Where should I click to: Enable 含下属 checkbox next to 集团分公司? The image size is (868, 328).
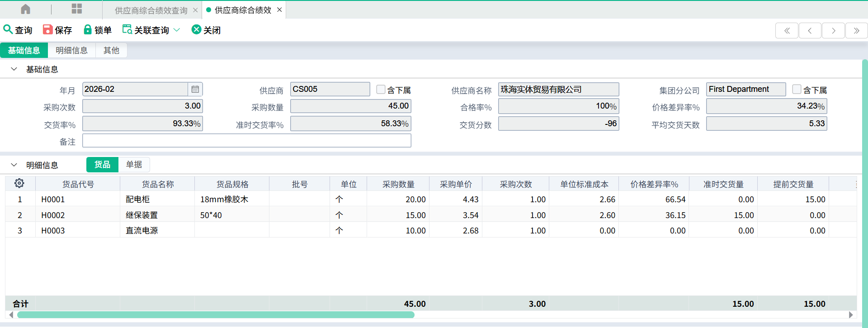pos(797,90)
